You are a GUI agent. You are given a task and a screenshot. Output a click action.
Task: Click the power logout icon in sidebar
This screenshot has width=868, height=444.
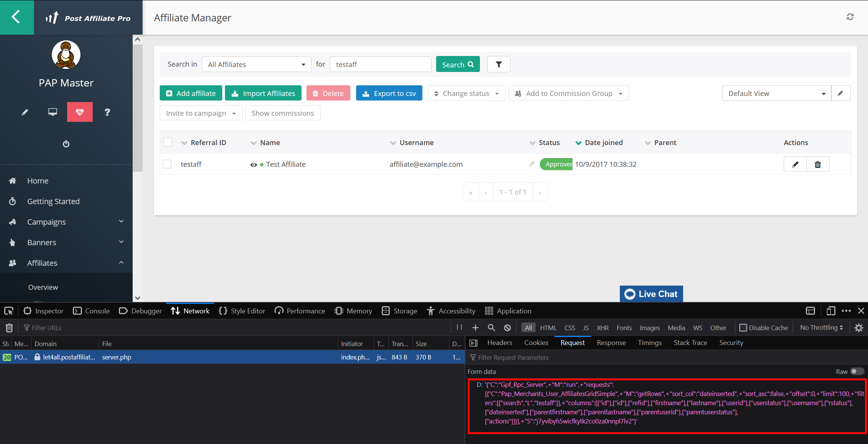point(66,144)
